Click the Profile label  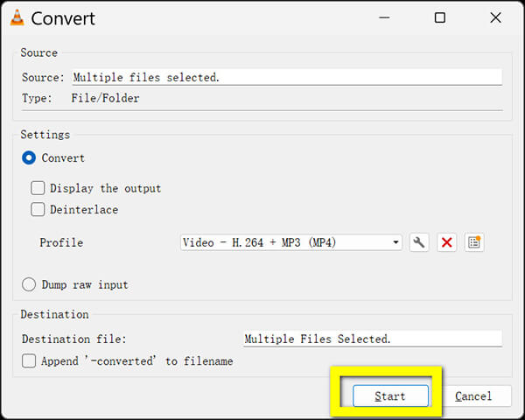(61, 242)
